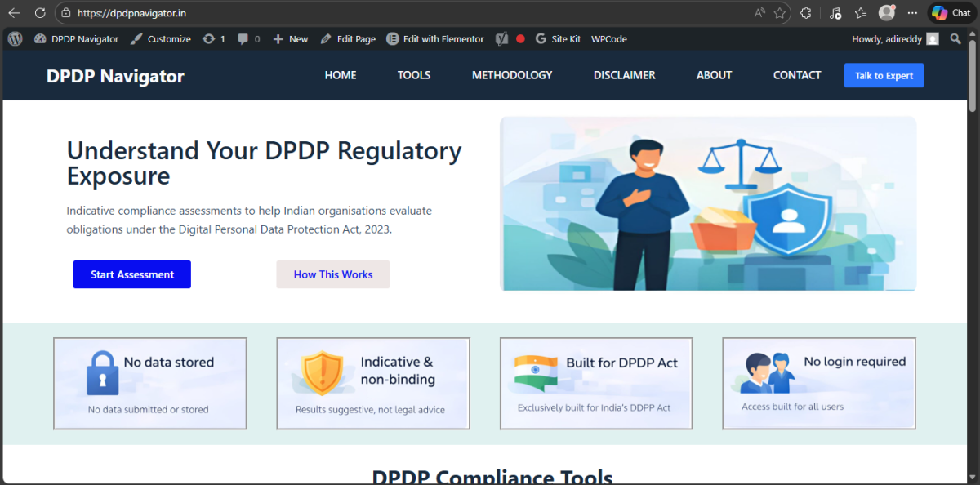Image resolution: width=980 pixels, height=485 pixels.
Task: Click the admin bar search magnifier icon
Action: (955, 38)
